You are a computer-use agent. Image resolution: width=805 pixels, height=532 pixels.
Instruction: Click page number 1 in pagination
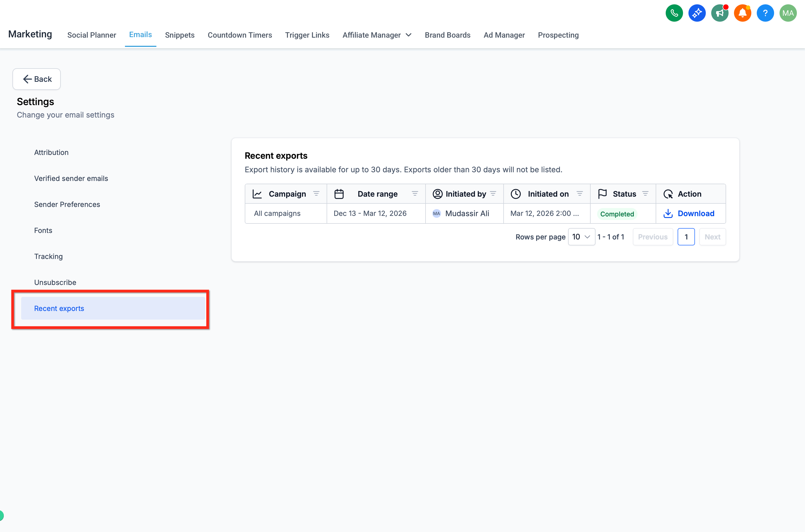(x=686, y=237)
